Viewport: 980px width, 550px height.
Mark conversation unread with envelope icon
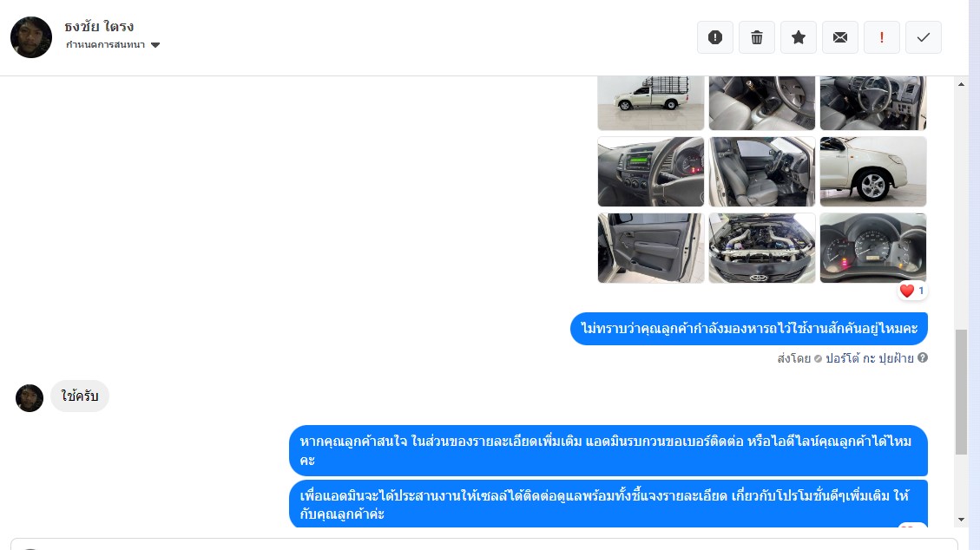click(x=840, y=37)
